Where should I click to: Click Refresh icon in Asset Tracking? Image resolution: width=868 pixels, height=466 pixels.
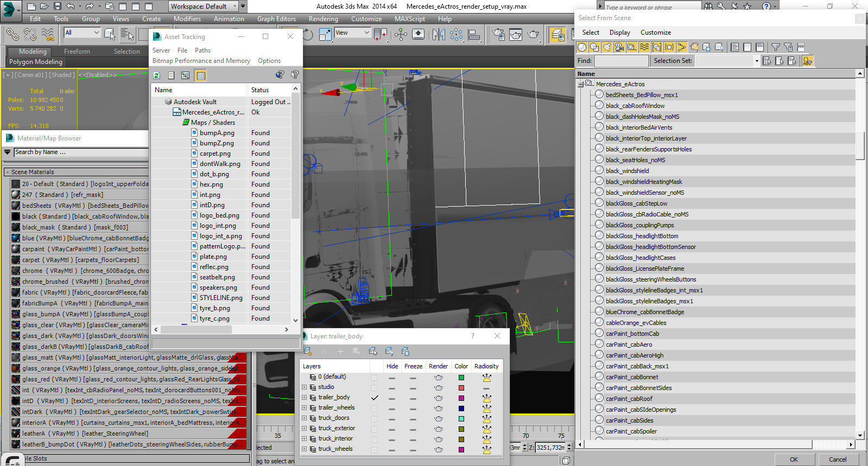(157, 75)
